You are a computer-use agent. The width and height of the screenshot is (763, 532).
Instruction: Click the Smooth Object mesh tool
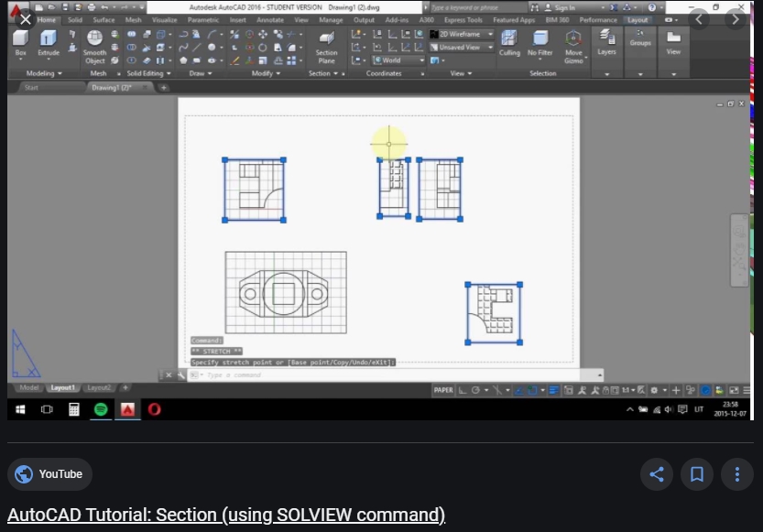coord(94,47)
